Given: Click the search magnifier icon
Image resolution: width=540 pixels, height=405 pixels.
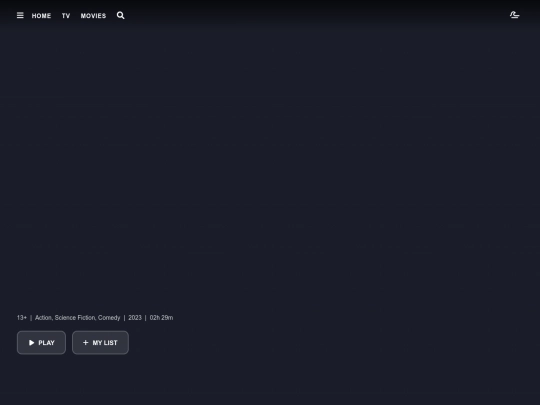Looking at the screenshot, I should (x=121, y=15).
